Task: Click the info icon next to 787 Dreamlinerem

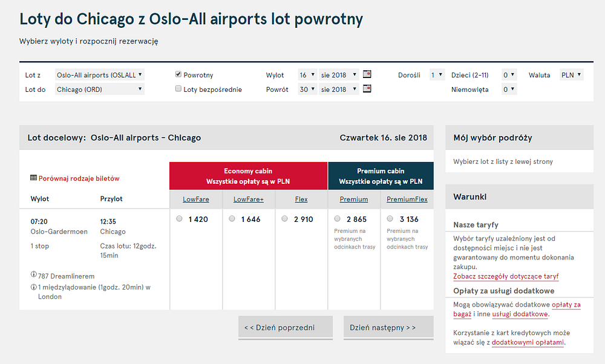Action: (33, 275)
